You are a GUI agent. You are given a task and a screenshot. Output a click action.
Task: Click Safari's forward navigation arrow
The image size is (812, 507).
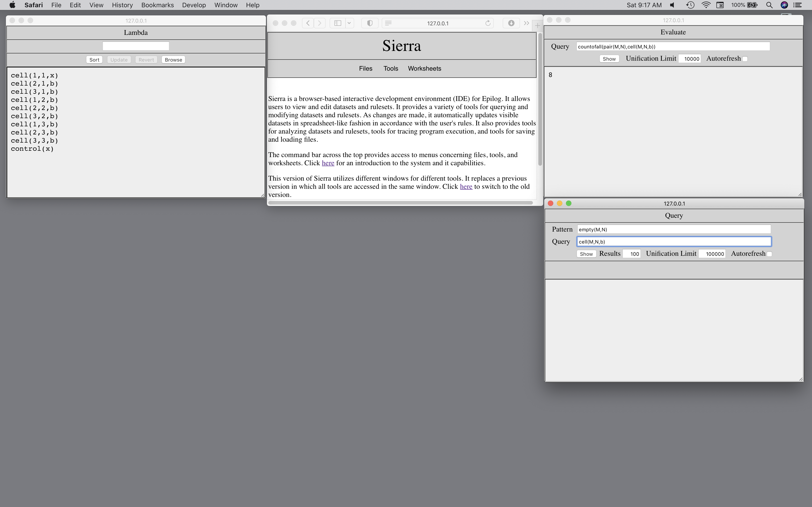pyautogui.click(x=320, y=23)
